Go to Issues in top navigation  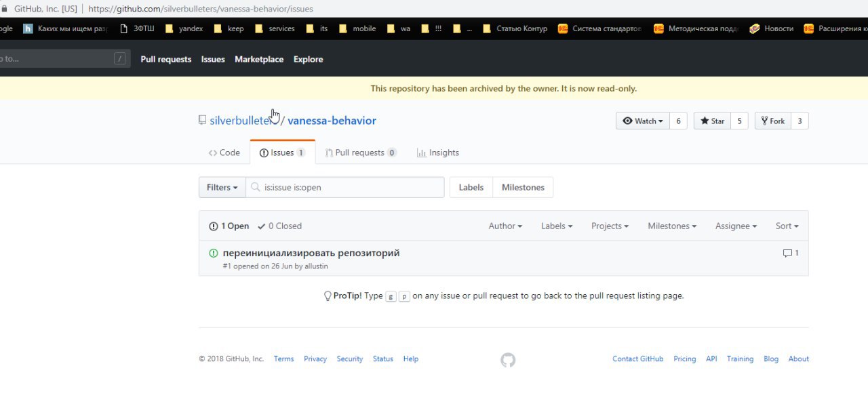(x=213, y=59)
